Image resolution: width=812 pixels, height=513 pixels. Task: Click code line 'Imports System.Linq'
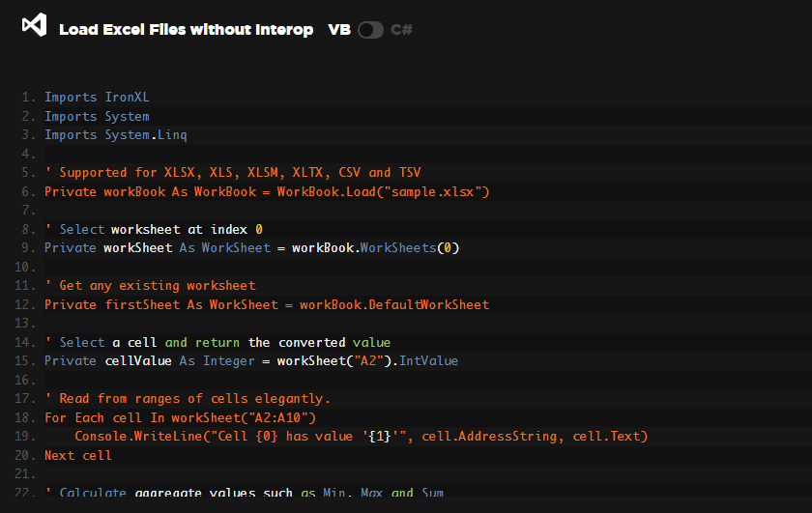115,135
